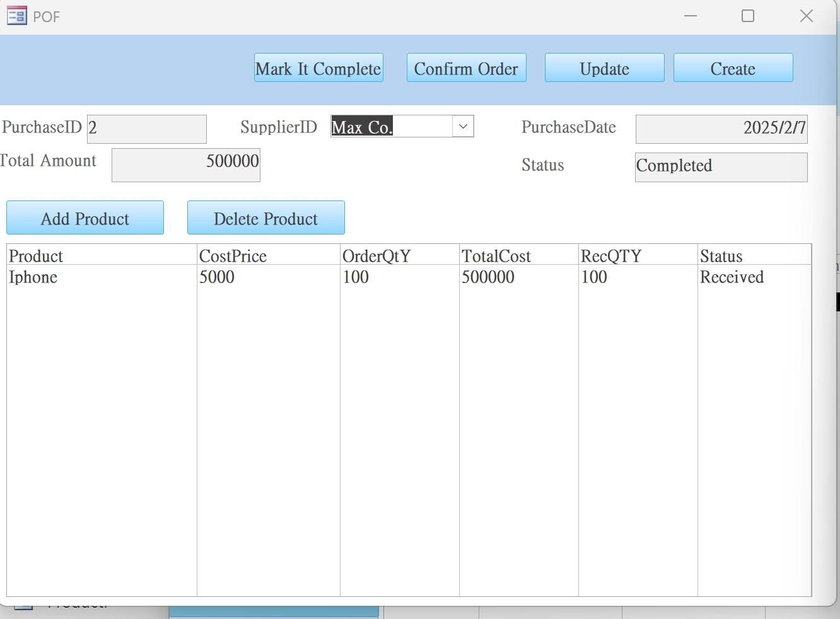The width and height of the screenshot is (840, 619).
Task: Click the Total Amount label
Action: pyautogui.click(x=48, y=161)
